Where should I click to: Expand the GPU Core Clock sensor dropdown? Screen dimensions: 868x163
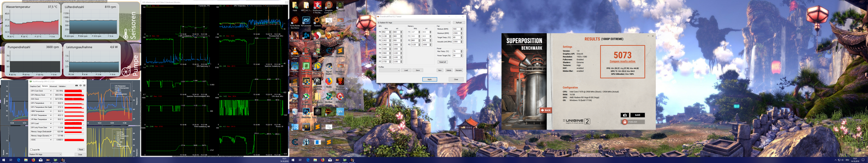point(51,91)
